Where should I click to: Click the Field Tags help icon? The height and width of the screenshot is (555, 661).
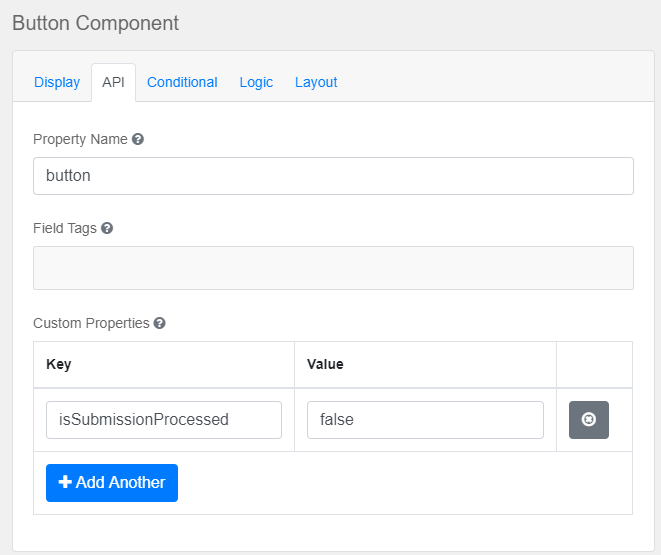pyautogui.click(x=107, y=228)
